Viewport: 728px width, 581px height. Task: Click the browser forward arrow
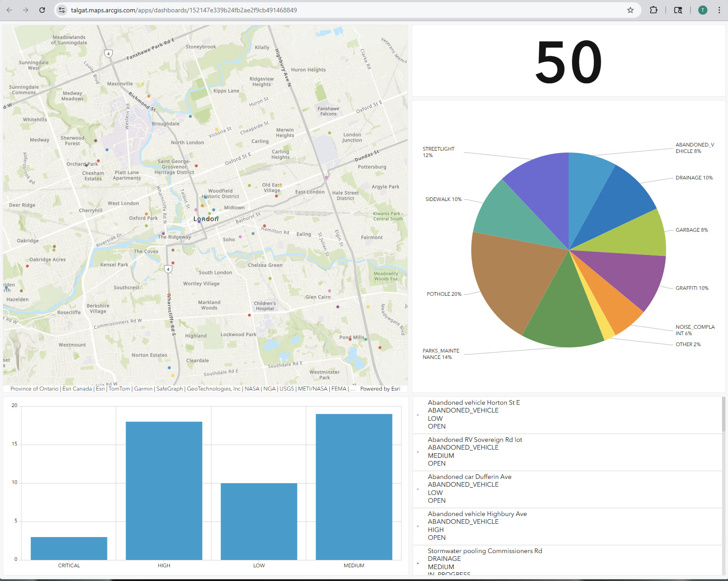coord(26,10)
